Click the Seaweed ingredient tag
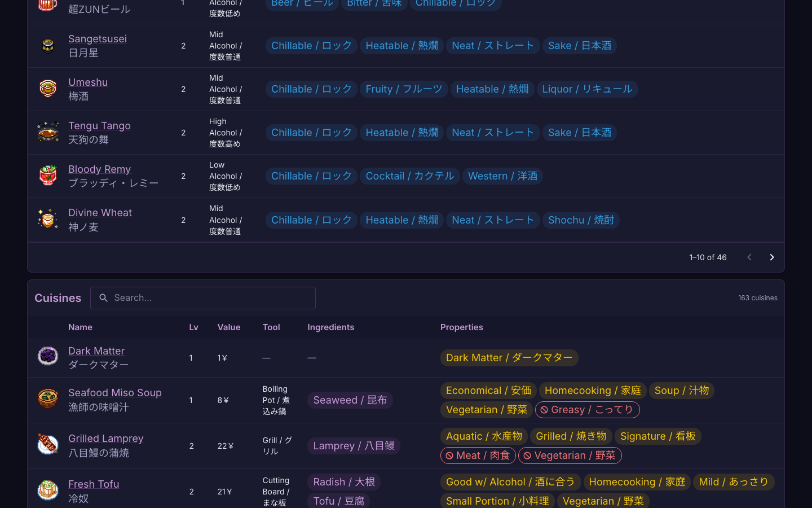This screenshot has height=508, width=812. coord(350,400)
